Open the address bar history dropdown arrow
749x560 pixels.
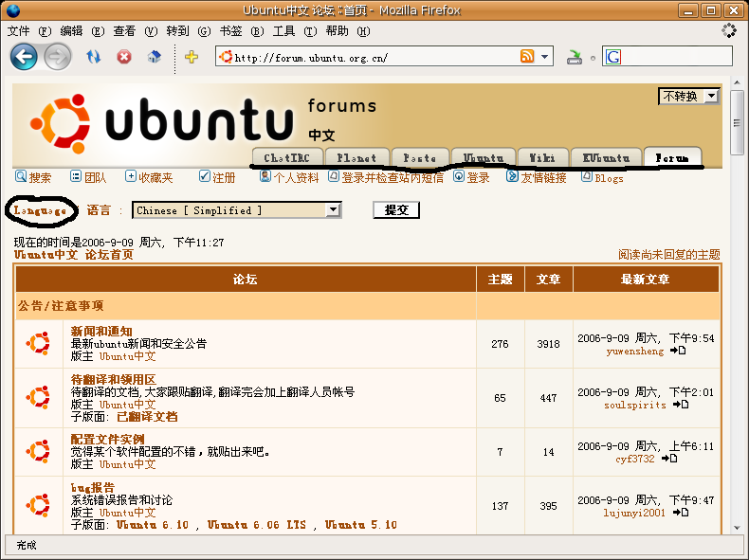[x=544, y=57]
